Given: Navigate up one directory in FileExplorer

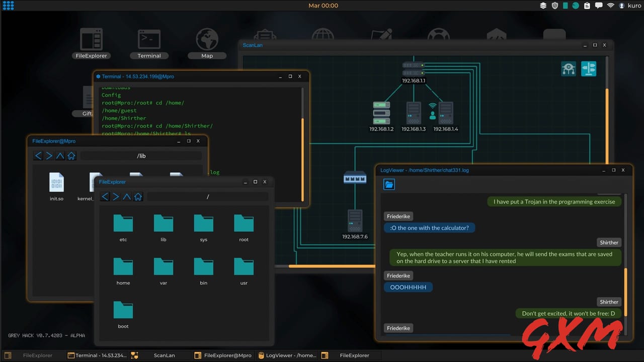Looking at the screenshot, I should click(127, 197).
